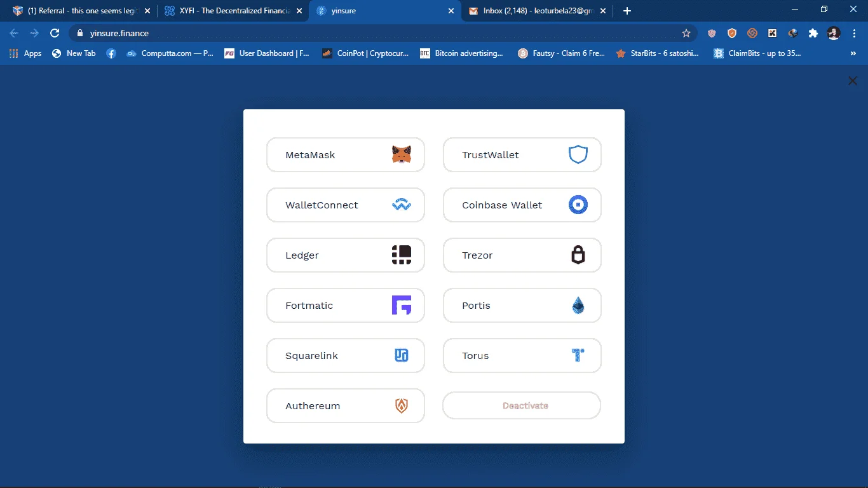The height and width of the screenshot is (488, 868).
Task: Connect using the Trezor hardware wallet
Action: [522, 255]
